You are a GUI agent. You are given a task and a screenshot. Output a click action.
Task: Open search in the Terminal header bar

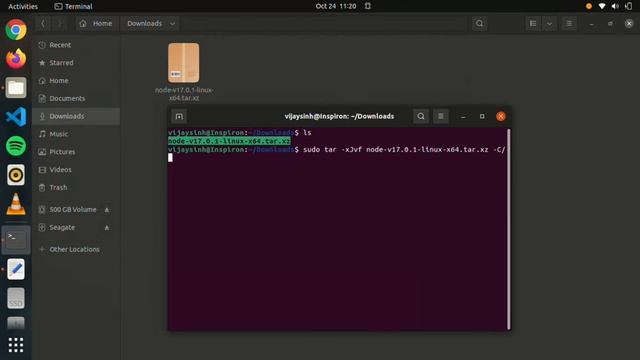click(x=421, y=116)
